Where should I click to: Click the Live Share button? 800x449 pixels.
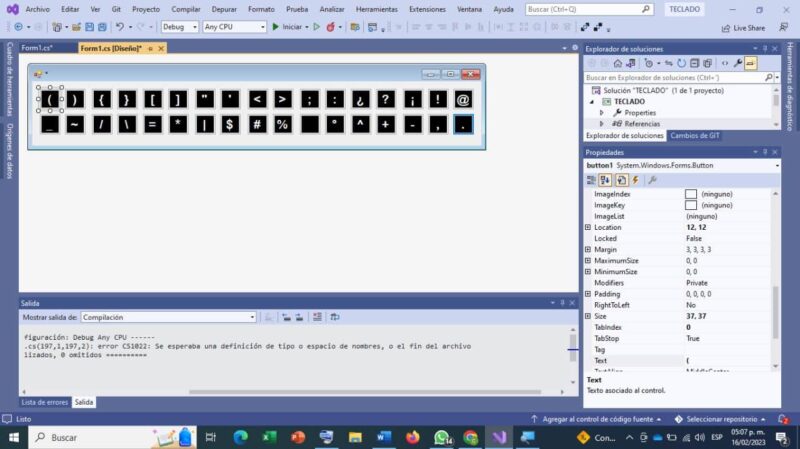(x=742, y=28)
